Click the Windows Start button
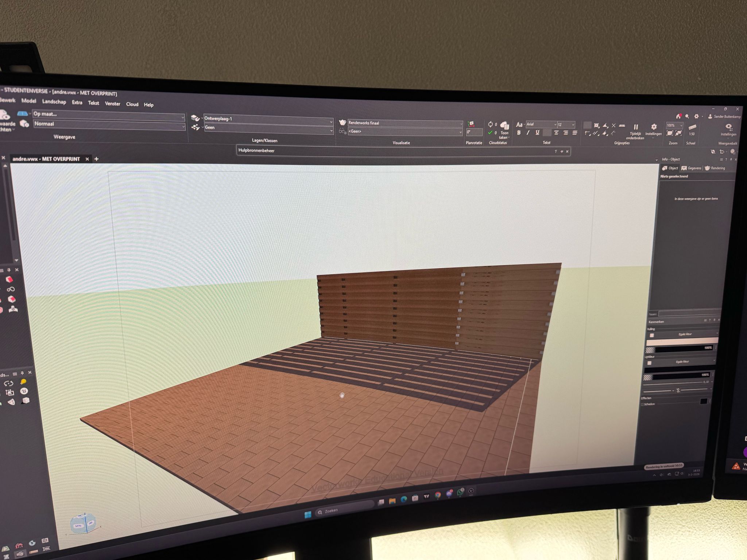The height and width of the screenshot is (560, 747). [x=308, y=514]
